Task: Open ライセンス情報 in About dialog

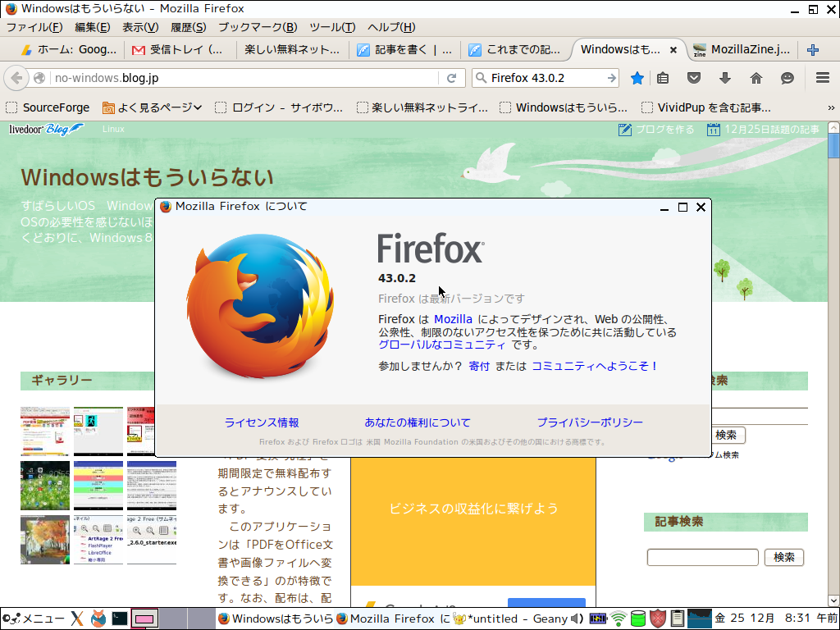Action: point(262,422)
